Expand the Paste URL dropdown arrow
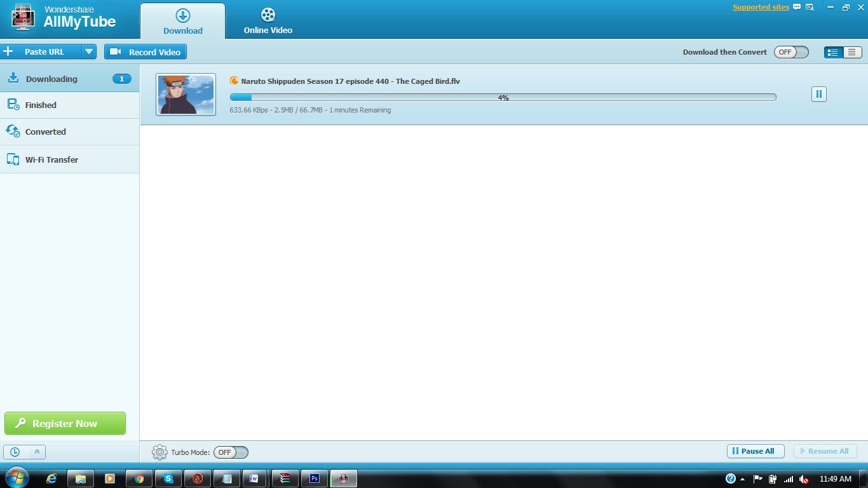The height and width of the screenshot is (488, 868). 89,51
